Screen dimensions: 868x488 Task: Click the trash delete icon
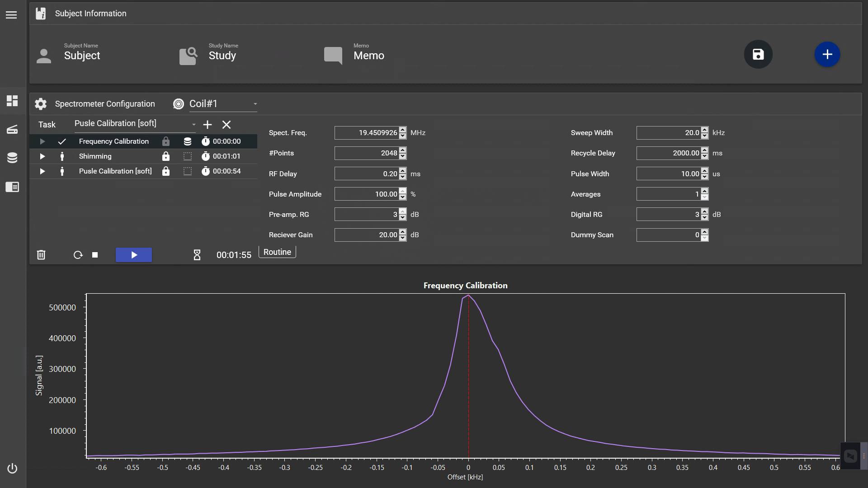point(41,255)
